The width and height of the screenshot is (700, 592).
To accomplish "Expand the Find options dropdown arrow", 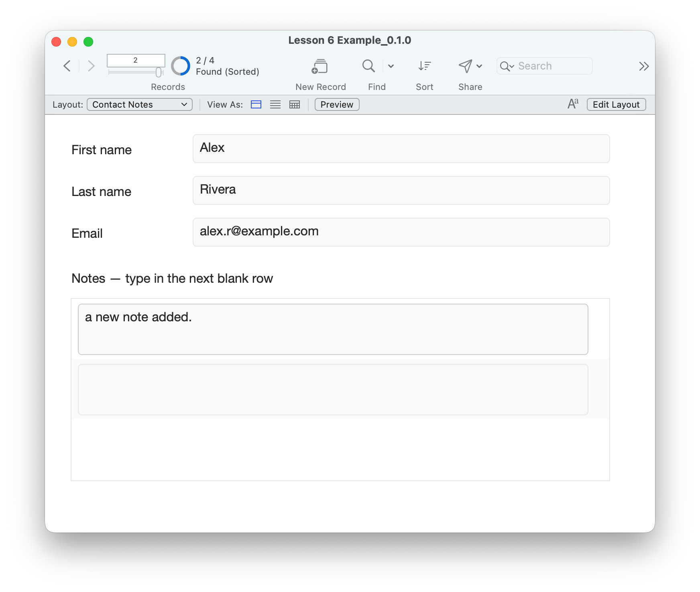I will [x=391, y=66].
